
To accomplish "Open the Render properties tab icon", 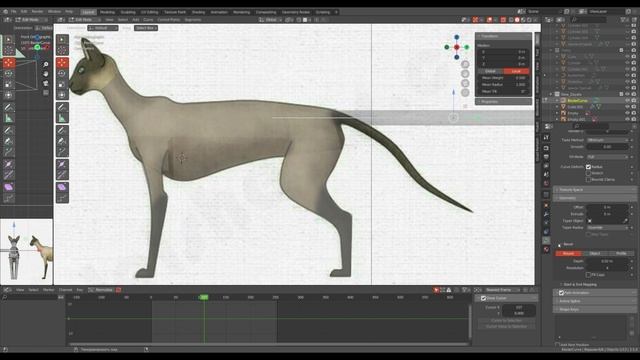I will (547, 148).
